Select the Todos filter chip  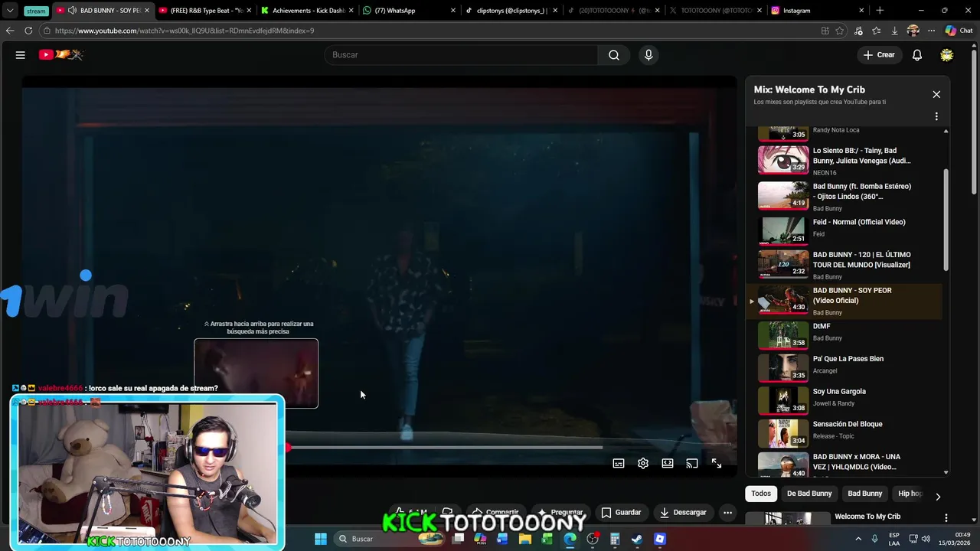(761, 494)
